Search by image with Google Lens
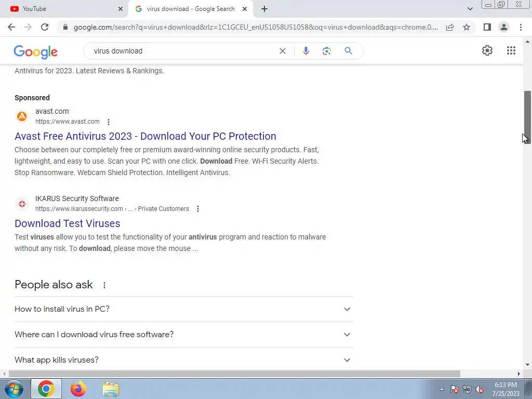 (x=327, y=51)
